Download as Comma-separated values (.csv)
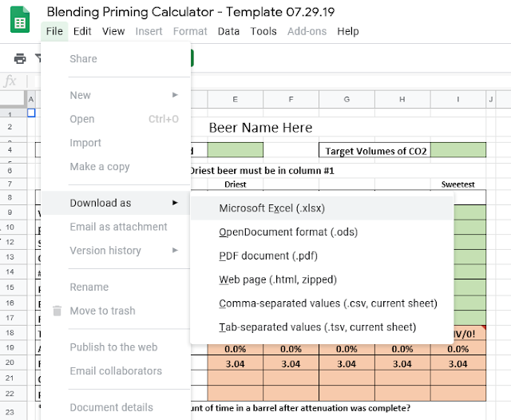This screenshot has height=420, width=511. (322, 303)
